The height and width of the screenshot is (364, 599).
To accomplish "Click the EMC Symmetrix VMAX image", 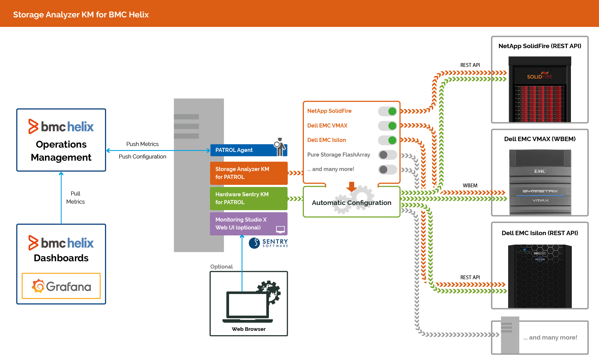I will pos(540,182).
